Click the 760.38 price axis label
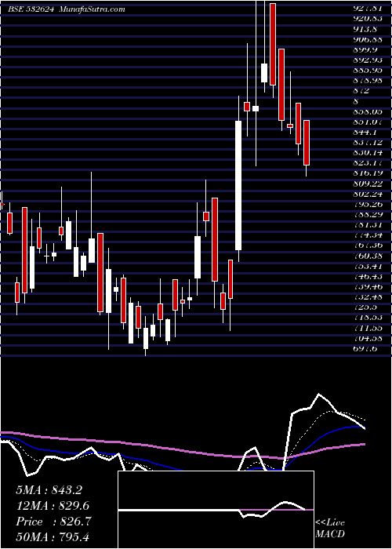 coord(368,256)
